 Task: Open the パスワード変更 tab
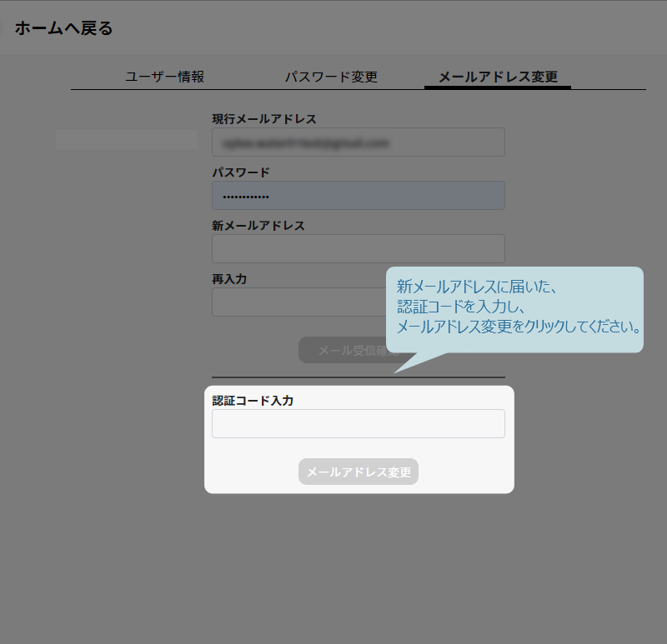331,77
